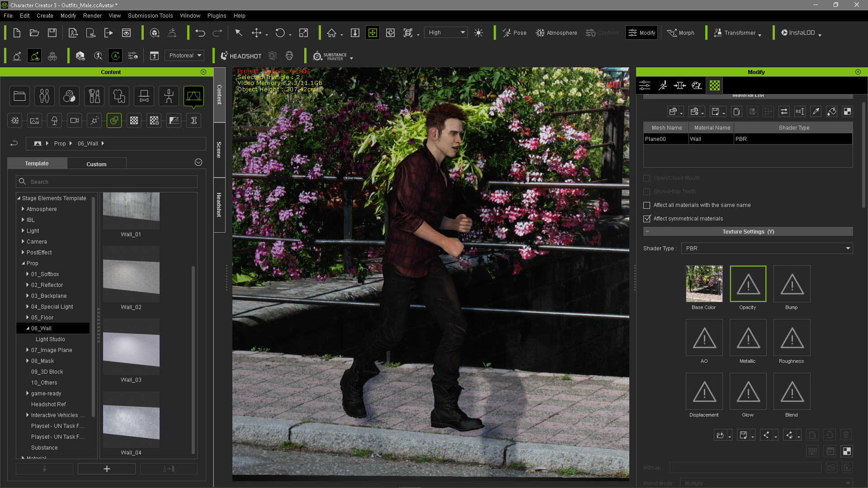Toggle the Morph button
The image size is (868, 488).
click(x=681, y=33)
